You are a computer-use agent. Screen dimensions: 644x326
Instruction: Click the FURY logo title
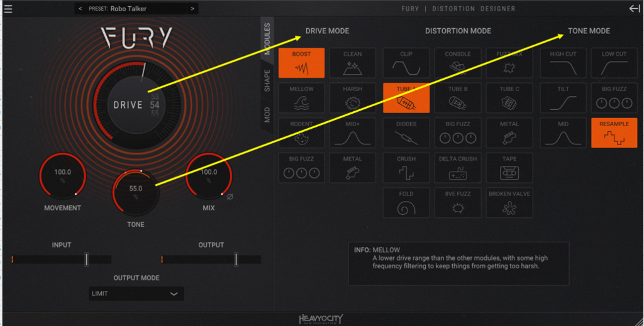(136, 38)
